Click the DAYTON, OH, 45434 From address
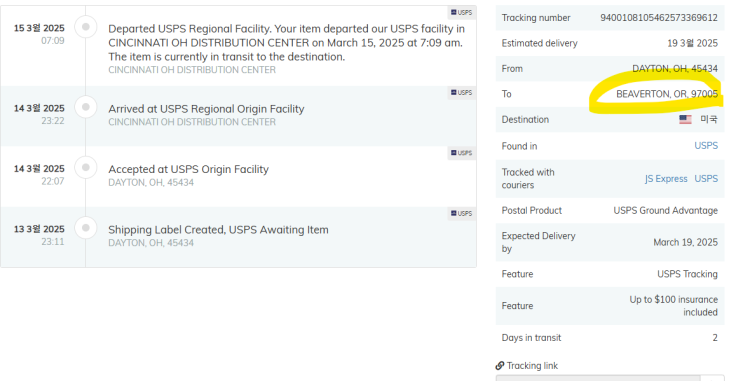750x381 pixels. (675, 69)
